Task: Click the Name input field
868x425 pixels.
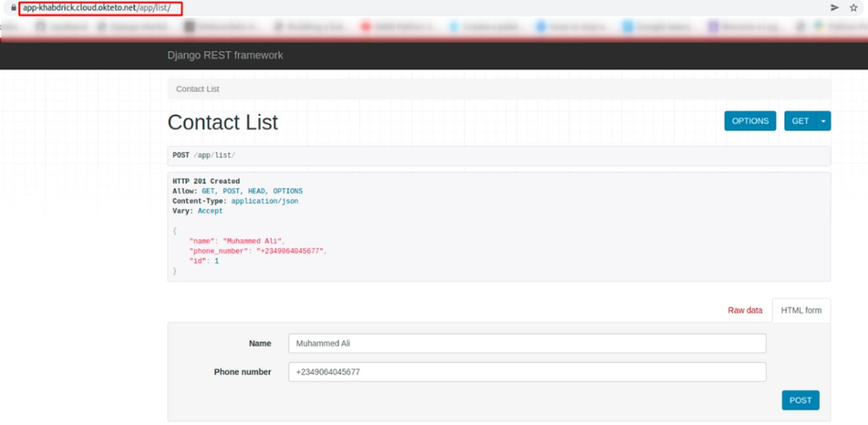Action: coord(527,343)
